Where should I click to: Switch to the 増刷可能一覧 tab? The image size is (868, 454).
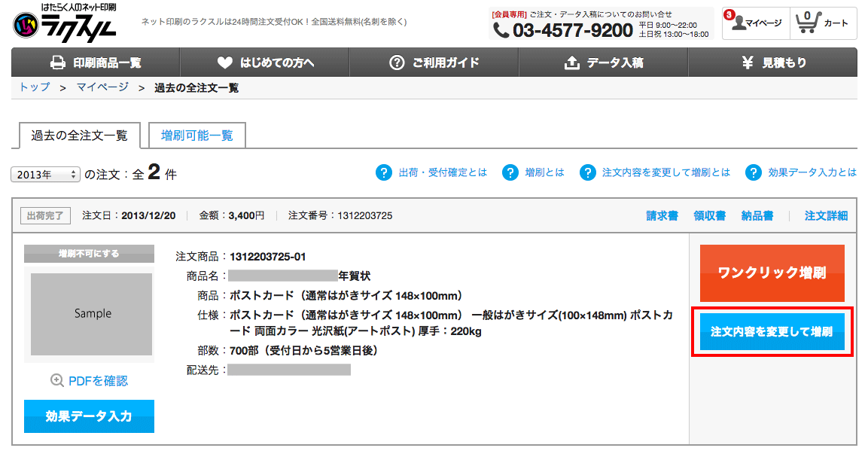pyautogui.click(x=197, y=136)
